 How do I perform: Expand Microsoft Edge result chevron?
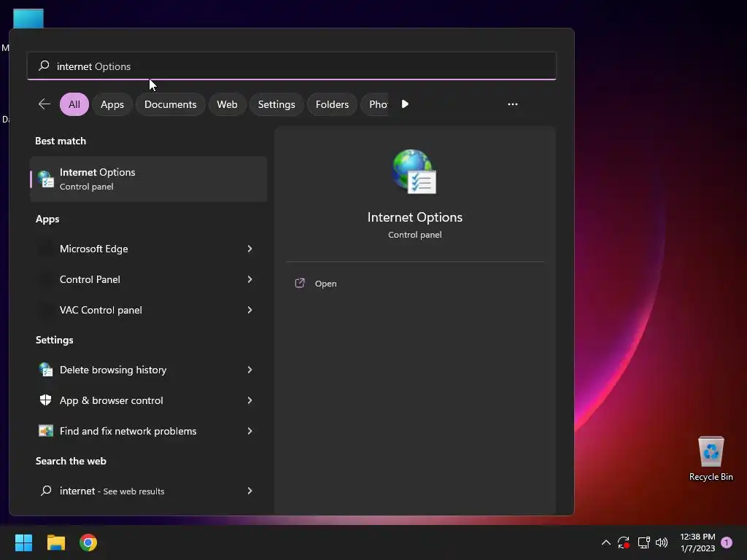tap(249, 249)
